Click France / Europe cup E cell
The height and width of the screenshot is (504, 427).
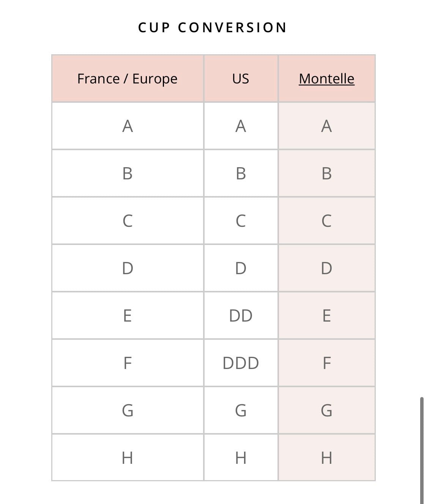pyautogui.click(x=128, y=316)
